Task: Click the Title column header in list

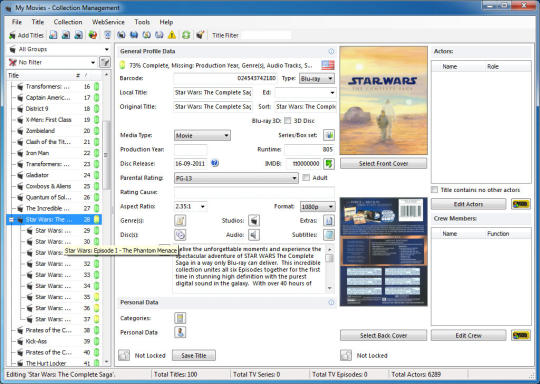Action: pos(40,75)
